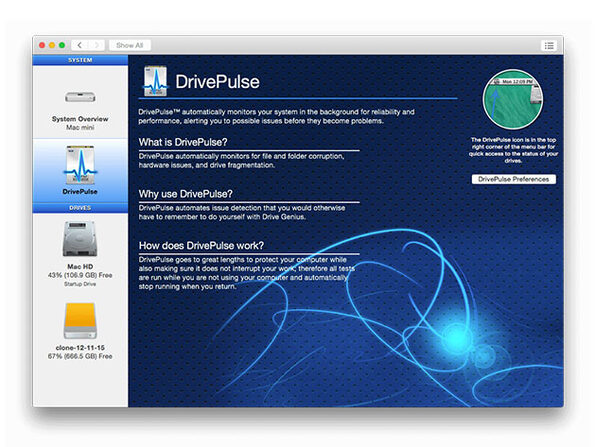This screenshot has height=447, width=596.
Task: Click the SYSTEM section header in sidebar
Action: coord(80,60)
